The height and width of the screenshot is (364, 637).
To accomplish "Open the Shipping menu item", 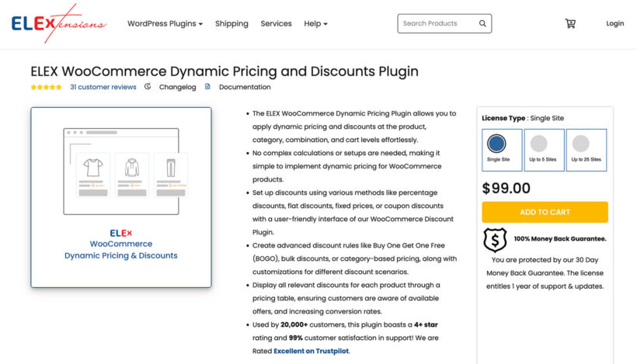I will click(231, 23).
